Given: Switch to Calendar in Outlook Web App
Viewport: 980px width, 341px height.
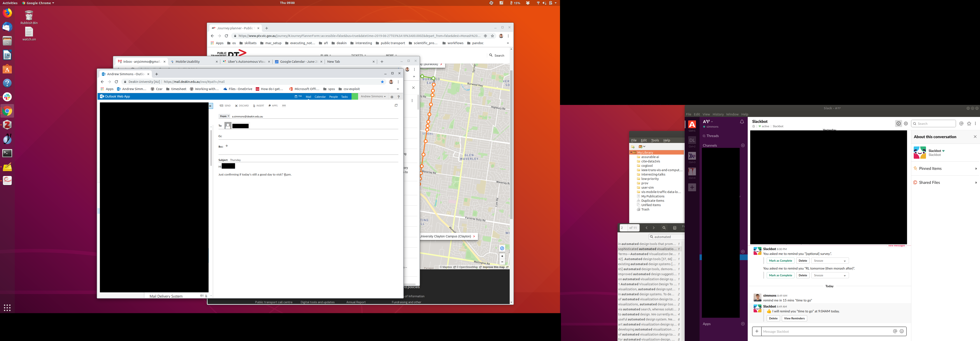Looking at the screenshot, I should (320, 97).
